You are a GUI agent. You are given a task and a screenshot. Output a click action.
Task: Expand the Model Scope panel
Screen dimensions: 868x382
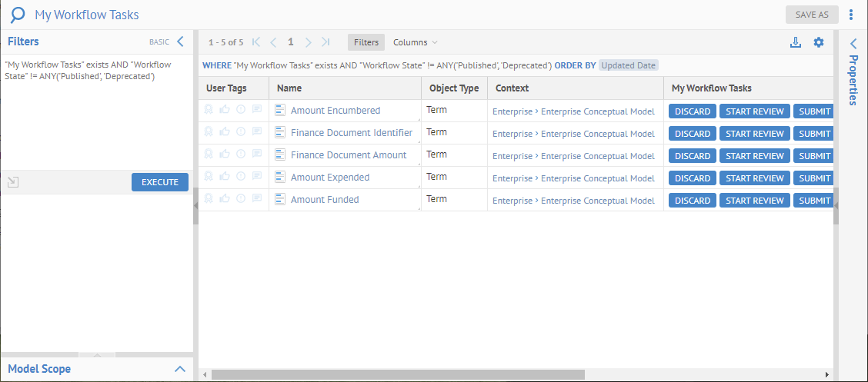pos(180,369)
